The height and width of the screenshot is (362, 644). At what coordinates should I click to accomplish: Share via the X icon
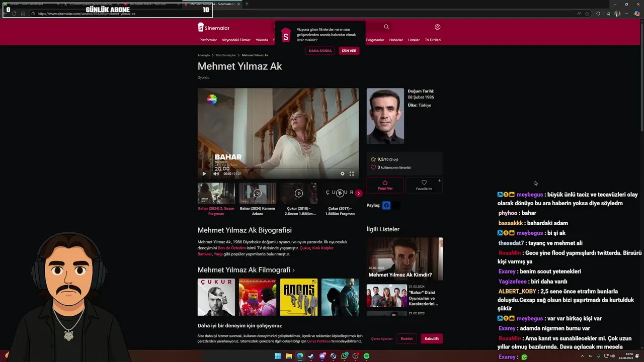click(397, 205)
